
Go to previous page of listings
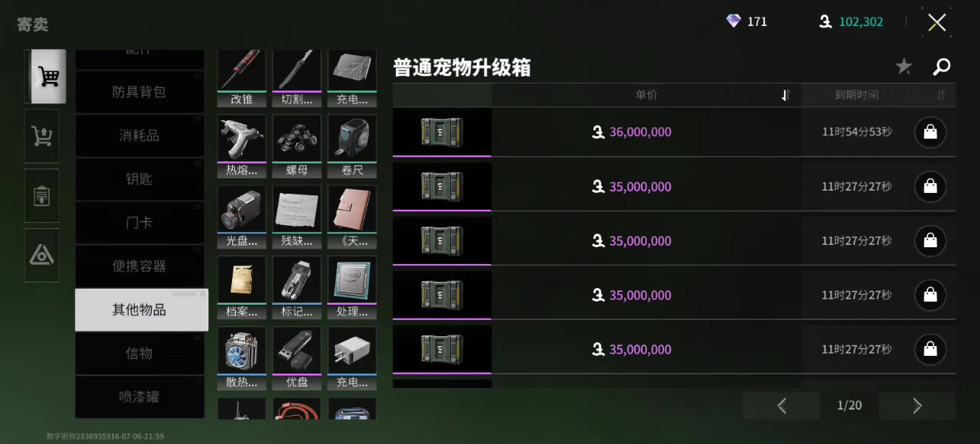click(782, 406)
